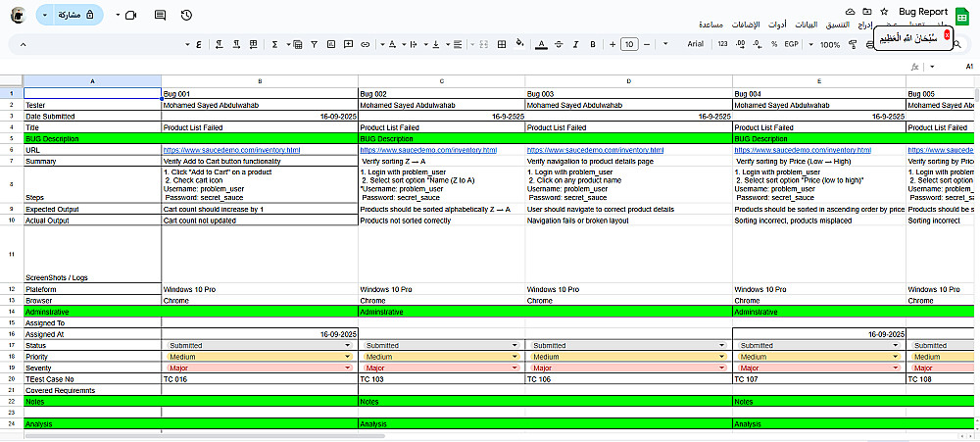Collapse the toolbar with chevron

24,44
